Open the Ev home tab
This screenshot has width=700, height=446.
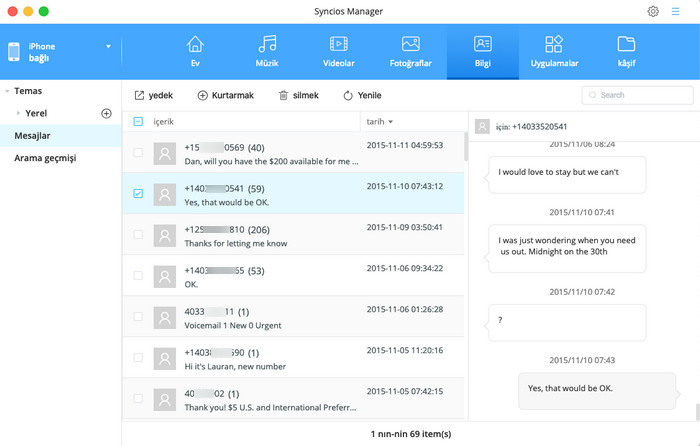click(195, 52)
